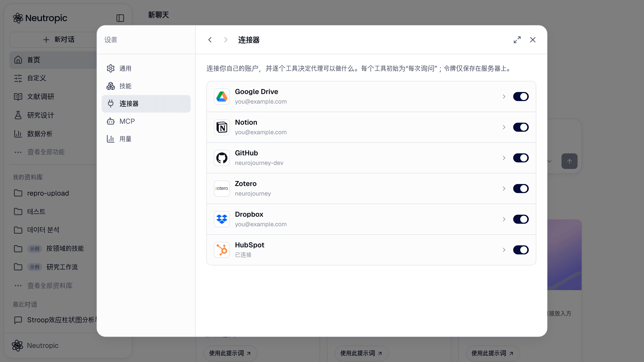This screenshot has height=362, width=644.
Task: Click the GitHub octocat icon
Action: click(x=222, y=158)
